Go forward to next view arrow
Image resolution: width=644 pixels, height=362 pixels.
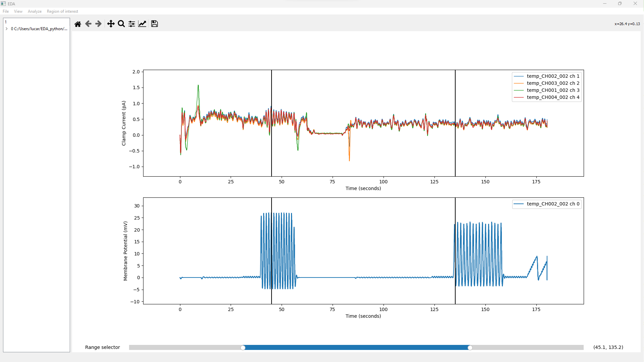[98, 24]
